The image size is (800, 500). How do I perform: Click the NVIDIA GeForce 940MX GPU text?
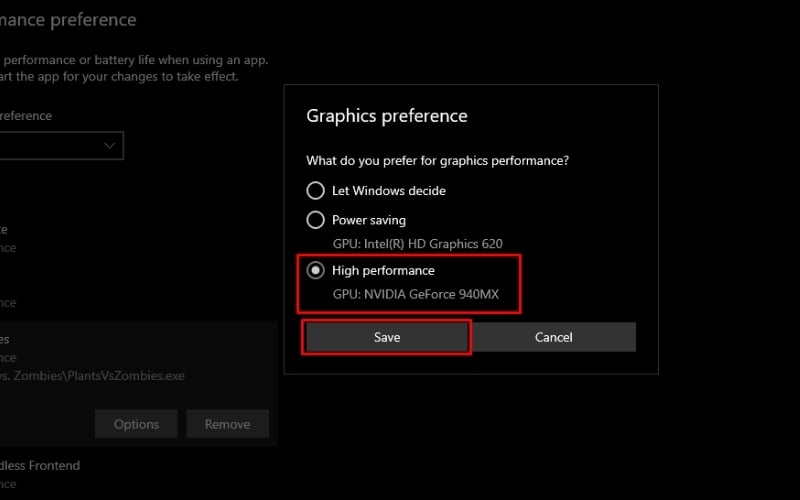415,295
